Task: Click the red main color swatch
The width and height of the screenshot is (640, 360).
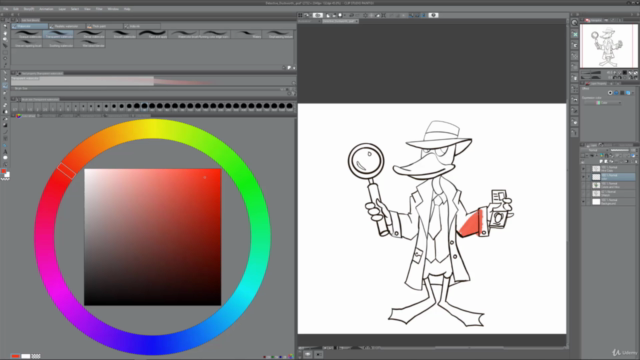Action: (x=4, y=171)
